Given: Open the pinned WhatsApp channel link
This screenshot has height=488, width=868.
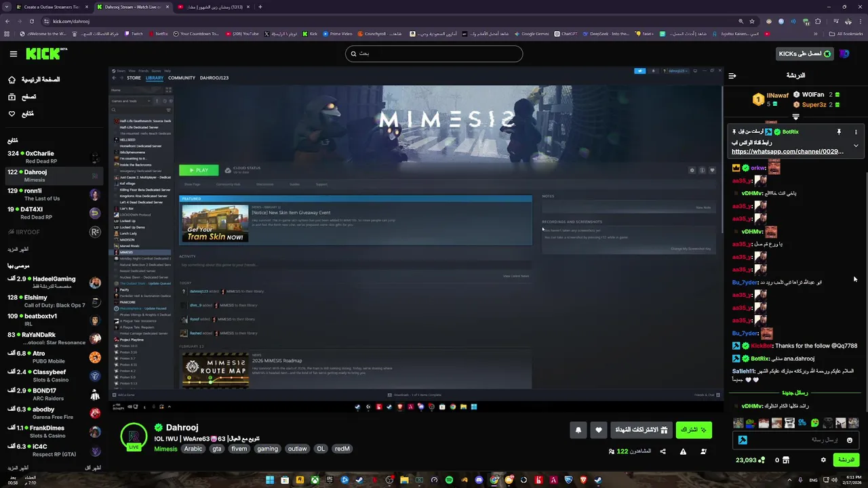Looking at the screenshot, I should click(x=787, y=152).
